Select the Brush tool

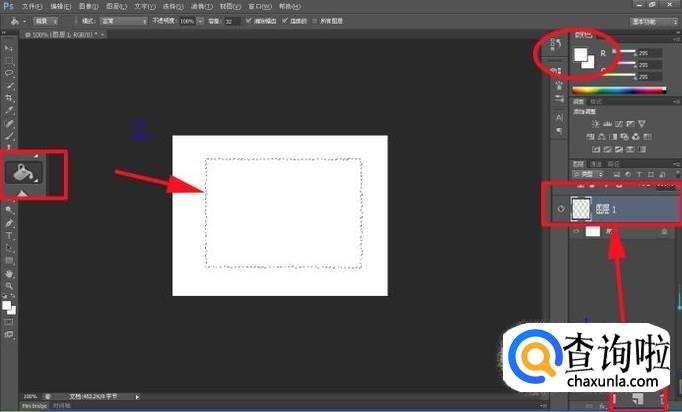point(9,136)
